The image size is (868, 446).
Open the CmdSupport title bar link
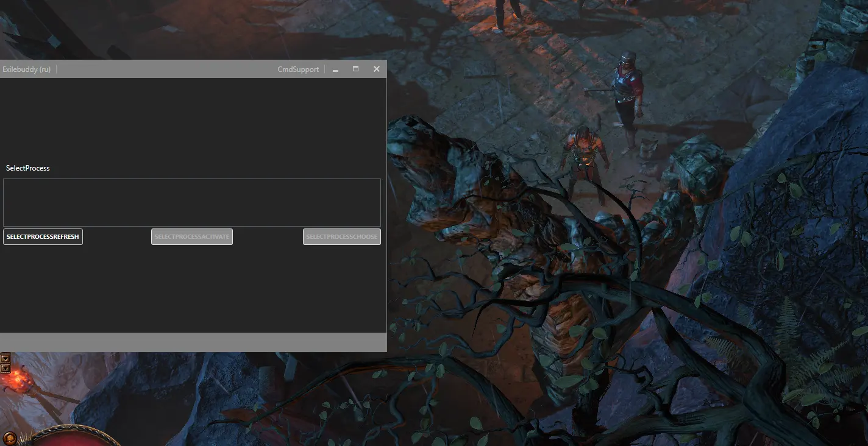click(298, 69)
